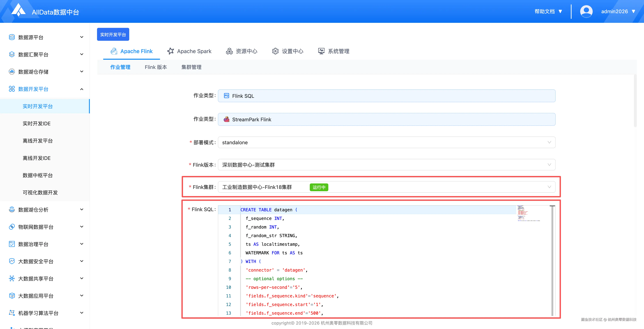Expand the 数据湖仓存储 menu chevron

point(82,72)
